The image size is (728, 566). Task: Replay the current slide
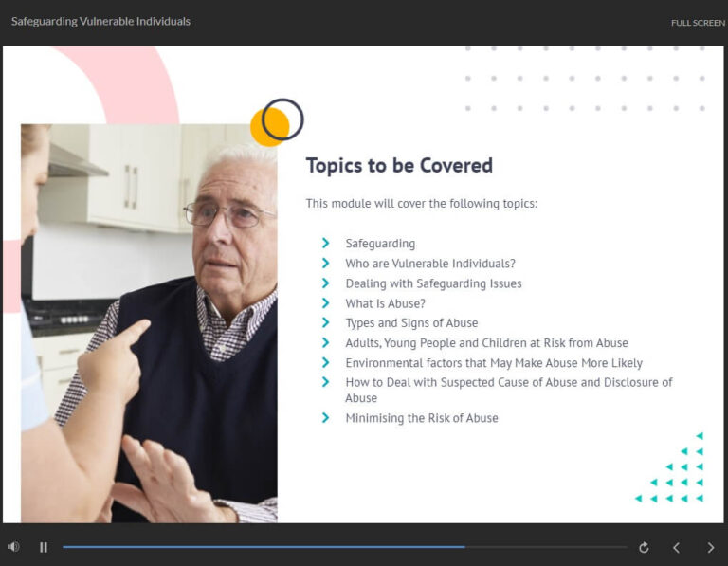(x=644, y=547)
